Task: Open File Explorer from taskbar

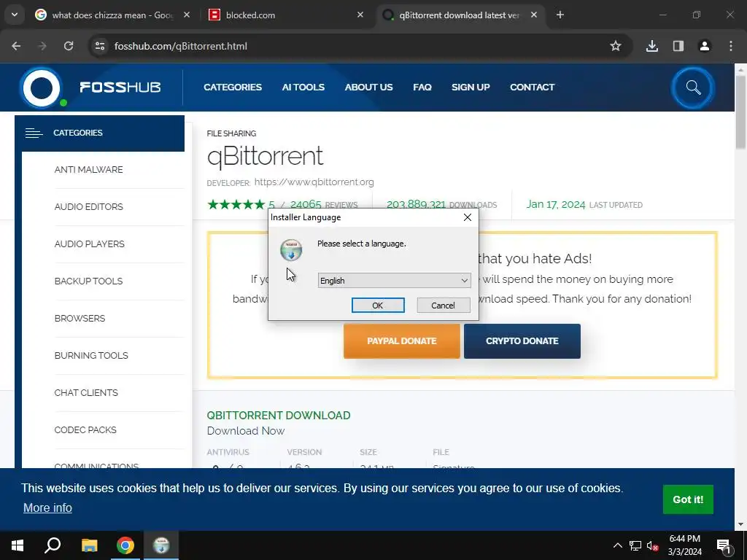Action: coord(89,545)
